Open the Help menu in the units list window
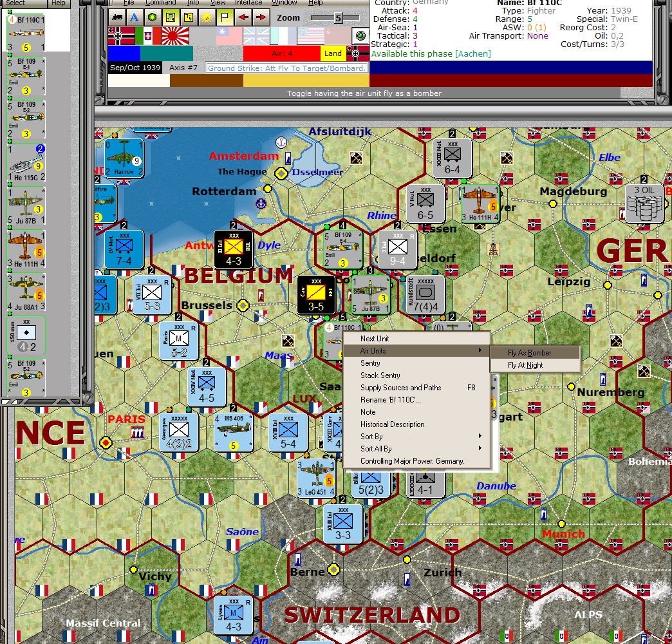The width and height of the screenshot is (672, 644). click(x=59, y=3)
